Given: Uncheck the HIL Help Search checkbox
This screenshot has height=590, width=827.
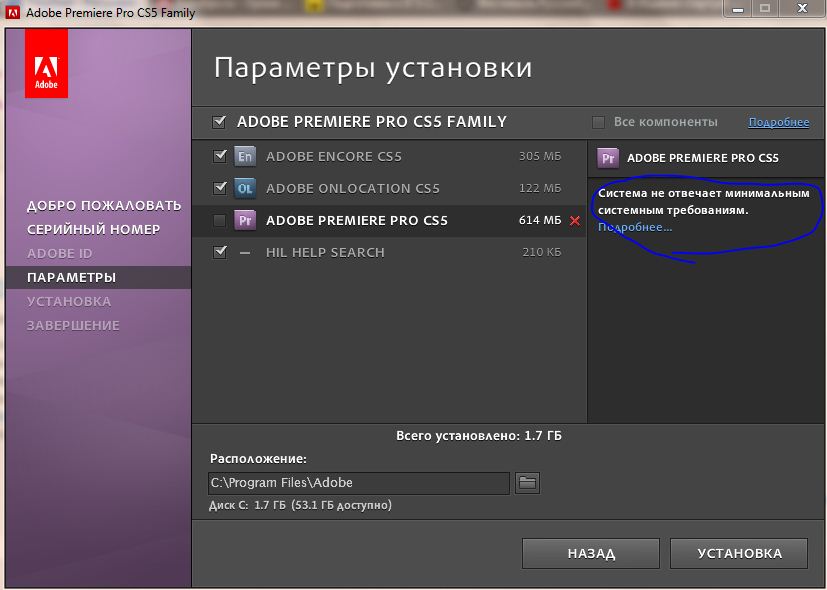Looking at the screenshot, I should (219, 252).
